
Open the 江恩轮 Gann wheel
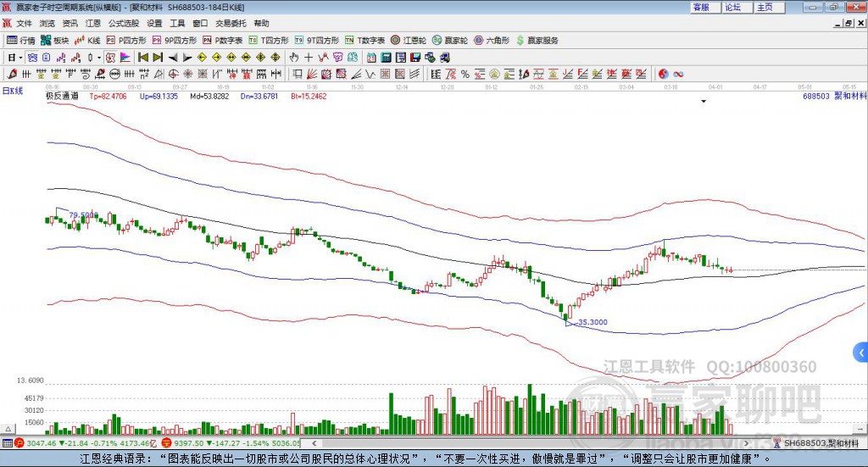coord(409,41)
